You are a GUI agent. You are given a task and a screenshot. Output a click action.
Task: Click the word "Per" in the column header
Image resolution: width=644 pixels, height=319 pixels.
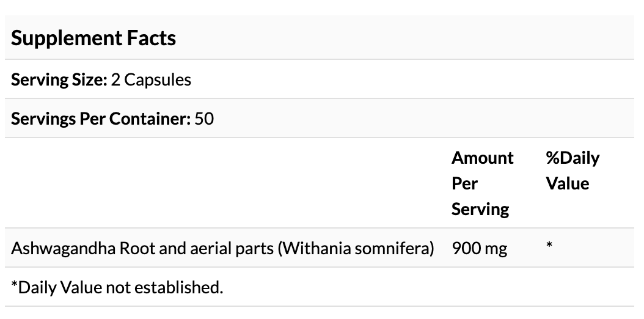(x=464, y=183)
